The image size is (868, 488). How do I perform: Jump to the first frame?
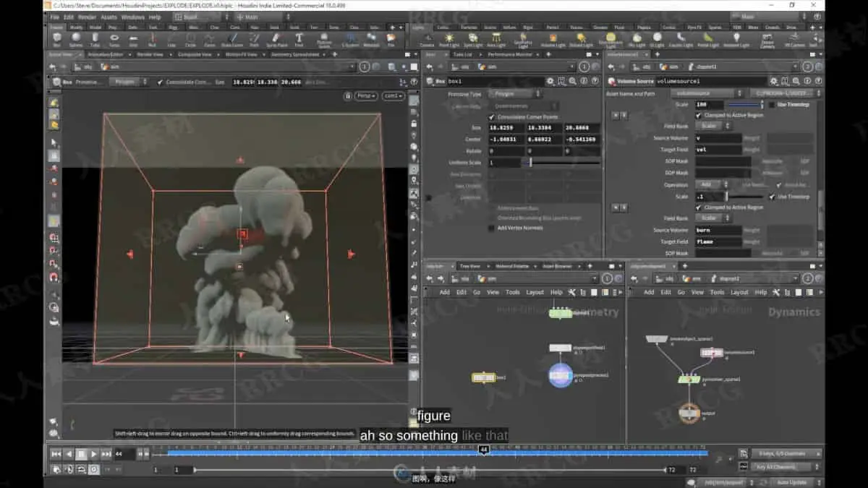click(x=56, y=454)
